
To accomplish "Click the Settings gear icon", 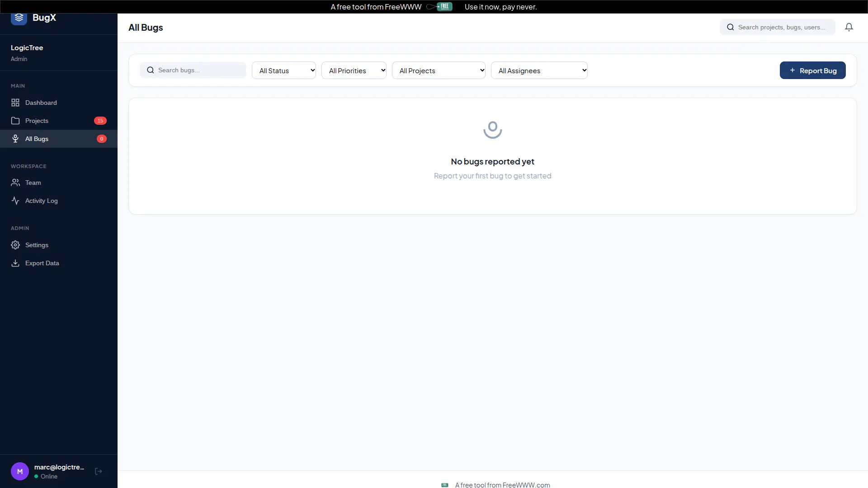I will tap(15, 245).
